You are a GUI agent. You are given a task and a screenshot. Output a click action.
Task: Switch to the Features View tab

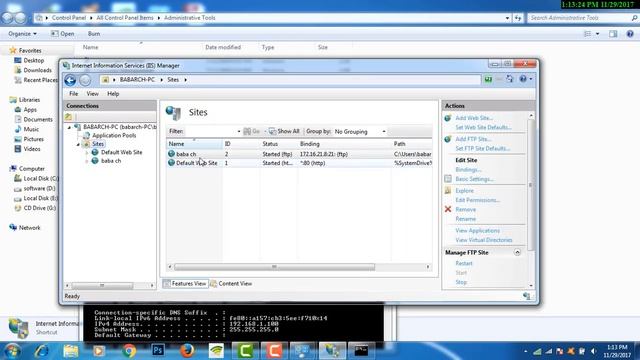(x=185, y=284)
